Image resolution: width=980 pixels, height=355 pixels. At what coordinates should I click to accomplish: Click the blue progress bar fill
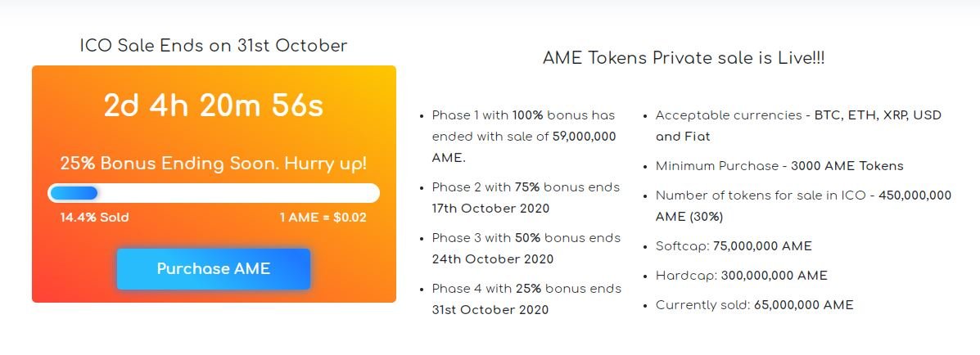click(74, 193)
